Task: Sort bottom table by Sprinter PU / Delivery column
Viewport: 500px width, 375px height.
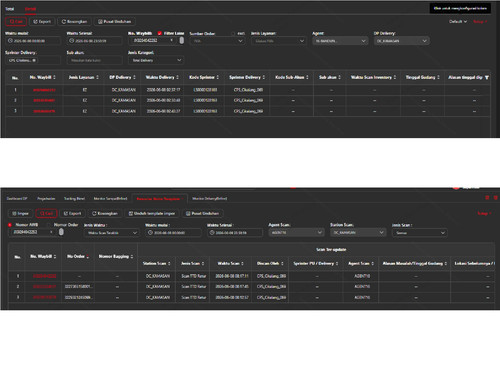Action: (x=337, y=263)
